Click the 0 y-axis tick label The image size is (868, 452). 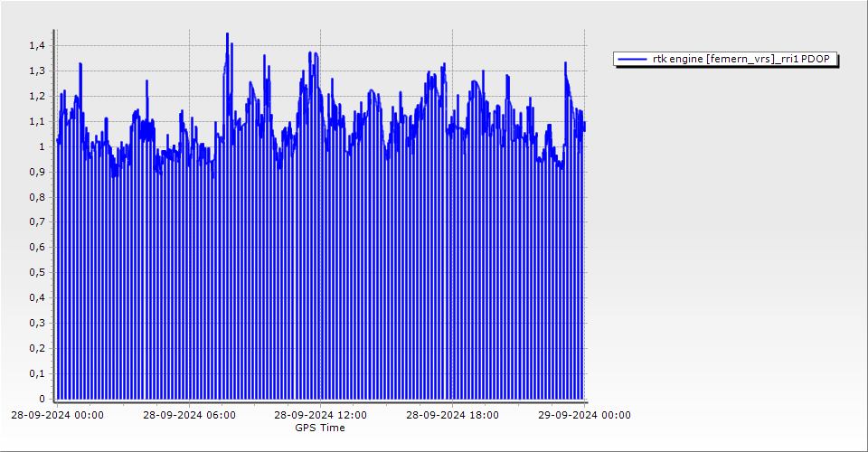coord(42,399)
